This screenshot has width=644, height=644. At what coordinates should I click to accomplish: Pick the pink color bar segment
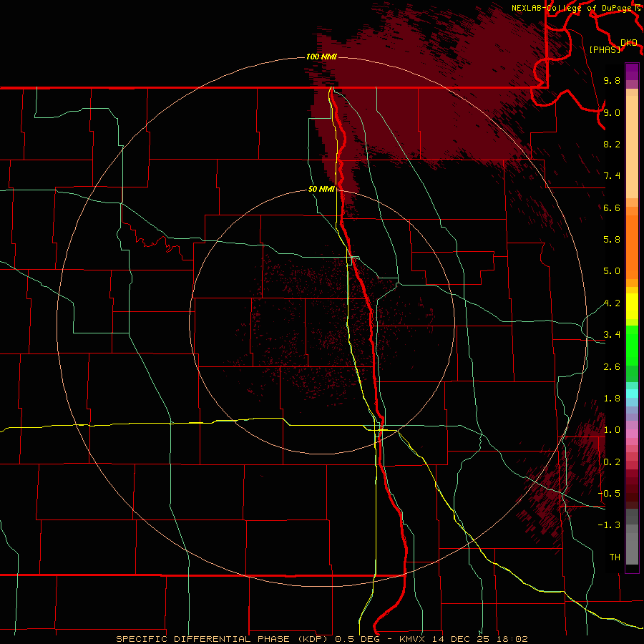[x=632, y=434]
